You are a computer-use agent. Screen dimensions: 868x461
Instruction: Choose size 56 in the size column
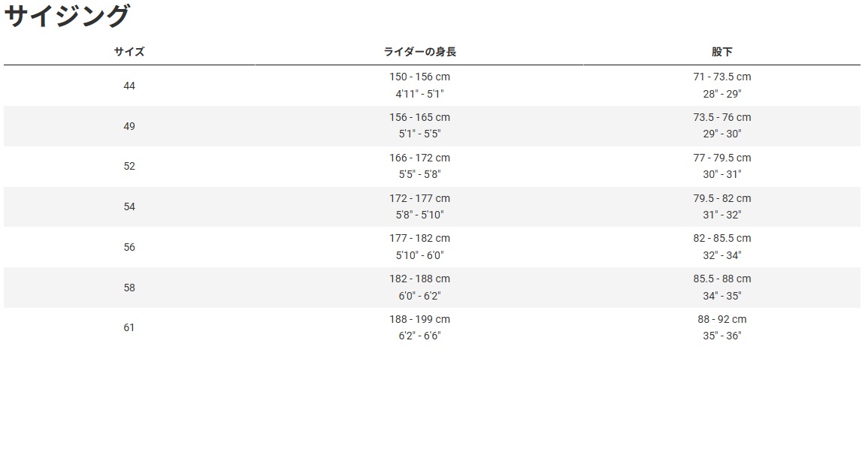tap(129, 247)
